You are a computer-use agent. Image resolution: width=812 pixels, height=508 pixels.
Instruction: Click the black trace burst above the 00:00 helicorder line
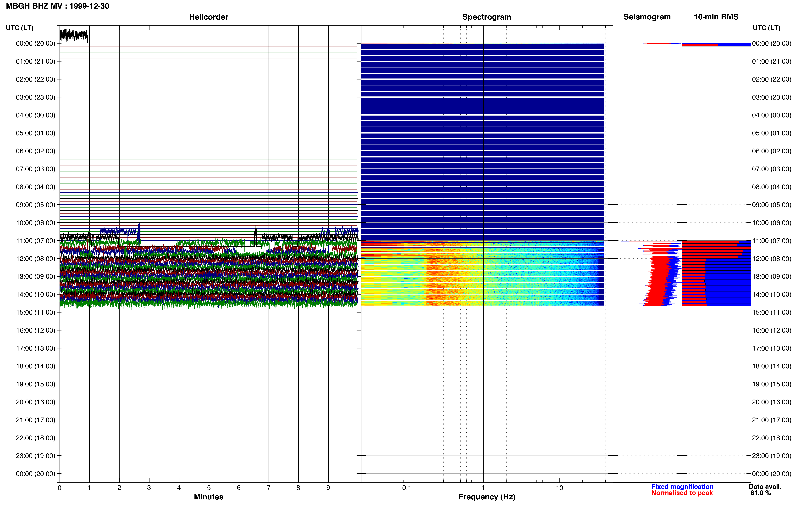click(74, 35)
